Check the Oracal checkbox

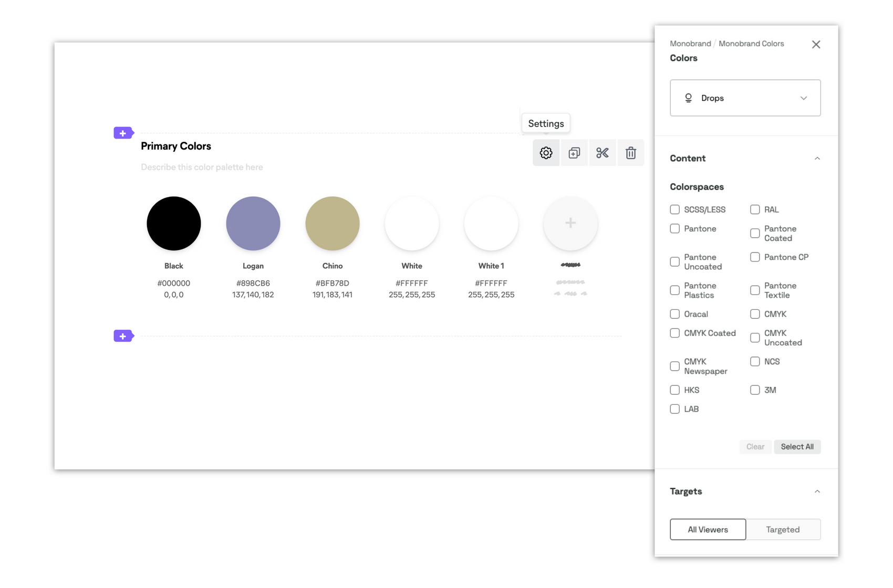pyautogui.click(x=675, y=314)
